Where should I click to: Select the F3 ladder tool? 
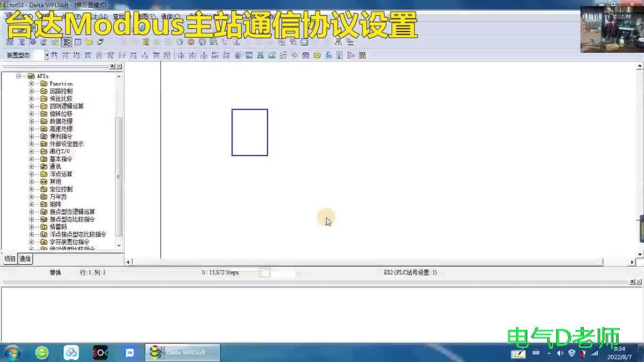click(x=76, y=55)
